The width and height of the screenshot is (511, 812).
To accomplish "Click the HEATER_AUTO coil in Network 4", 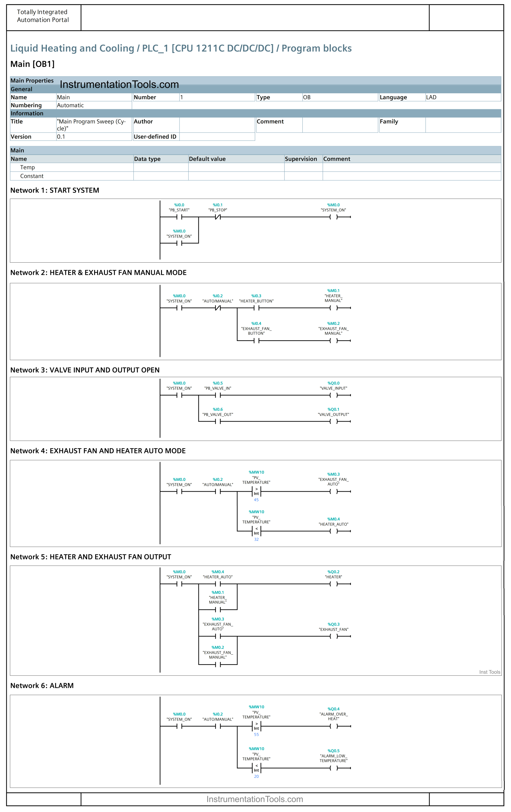I will point(333,531).
